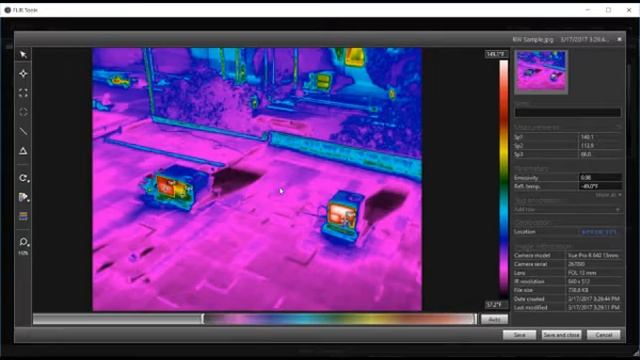This screenshot has height=360, width=640.
Task: Open the zoom magnifier tool
Action: click(23, 242)
